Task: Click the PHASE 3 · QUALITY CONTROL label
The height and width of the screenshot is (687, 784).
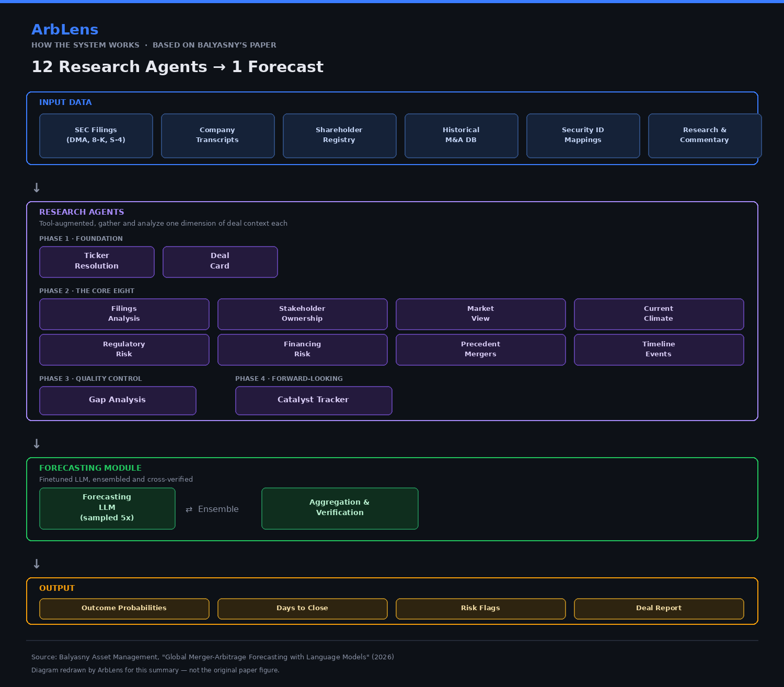Action: [90, 379]
